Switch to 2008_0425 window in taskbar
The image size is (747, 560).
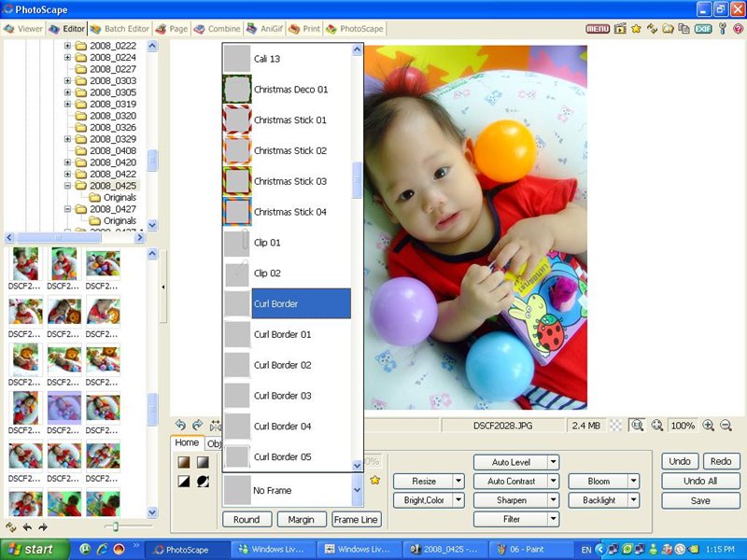445,550
